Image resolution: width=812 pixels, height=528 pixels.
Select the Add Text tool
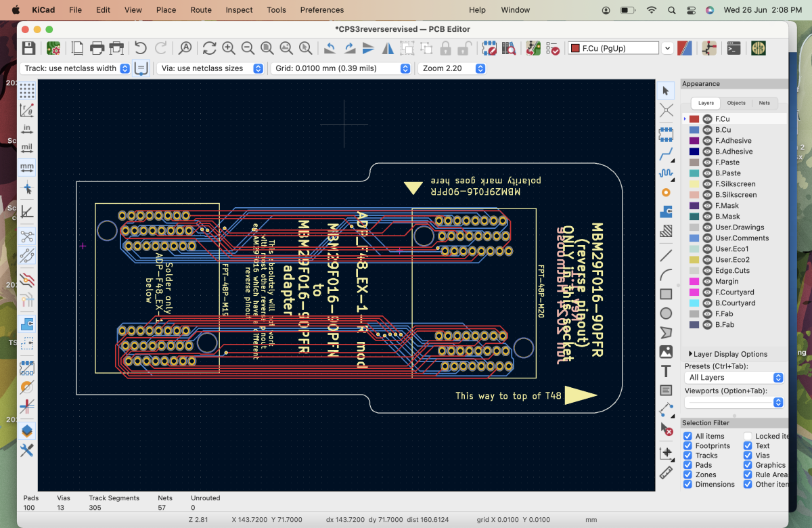pos(666,371)
